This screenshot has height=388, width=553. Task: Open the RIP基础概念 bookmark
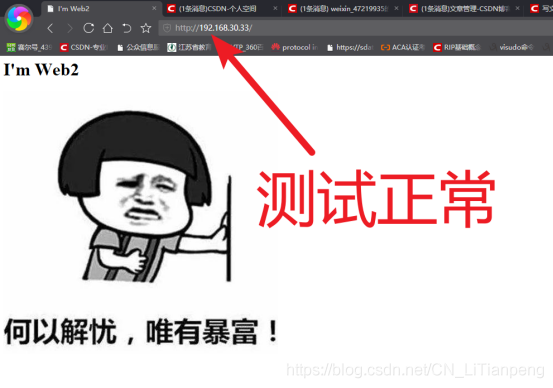(x=456, y=47)
